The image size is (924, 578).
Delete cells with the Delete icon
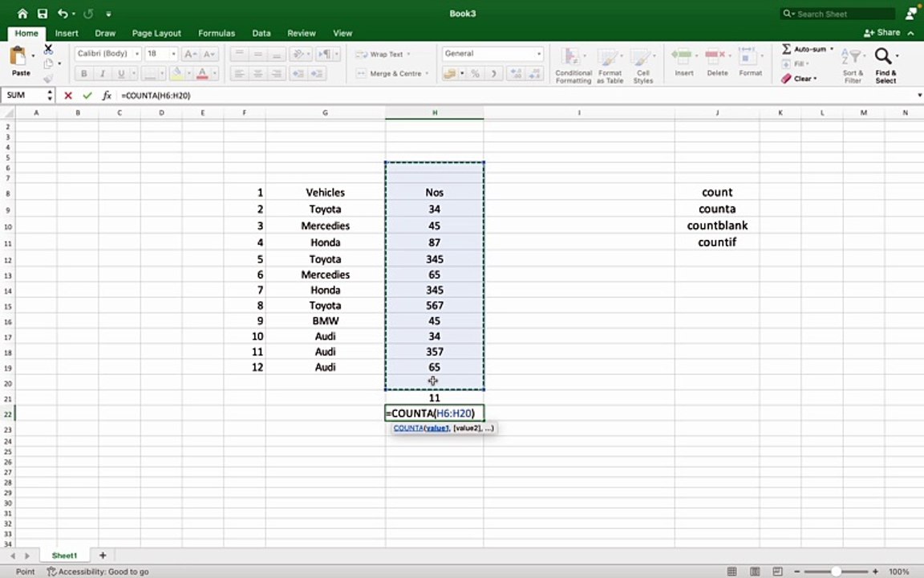point(717,62)
